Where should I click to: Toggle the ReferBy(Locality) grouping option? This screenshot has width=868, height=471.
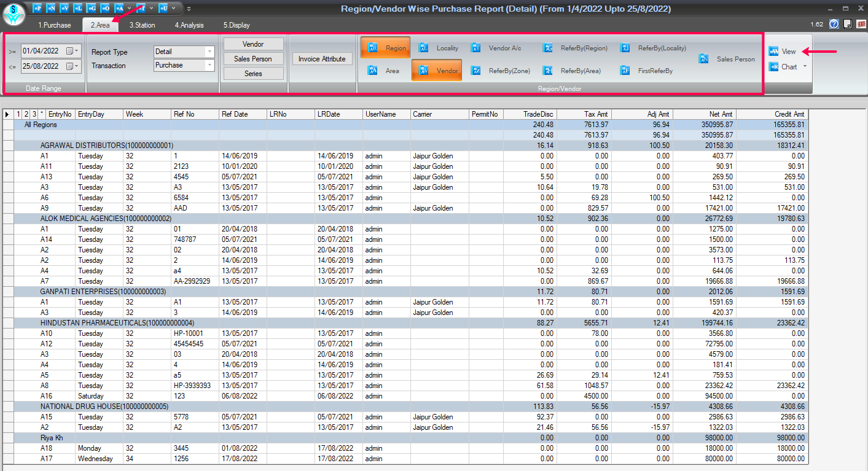[x=654, y=48]
